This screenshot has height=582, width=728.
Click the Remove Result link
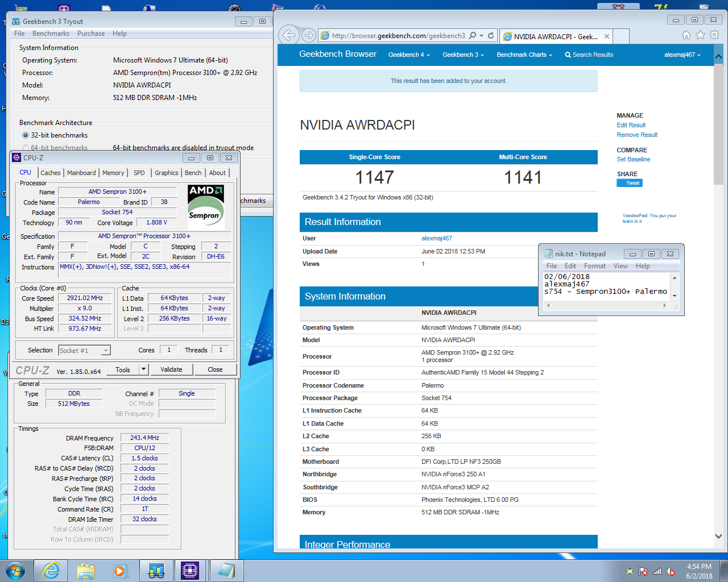(x=637, y=135)
